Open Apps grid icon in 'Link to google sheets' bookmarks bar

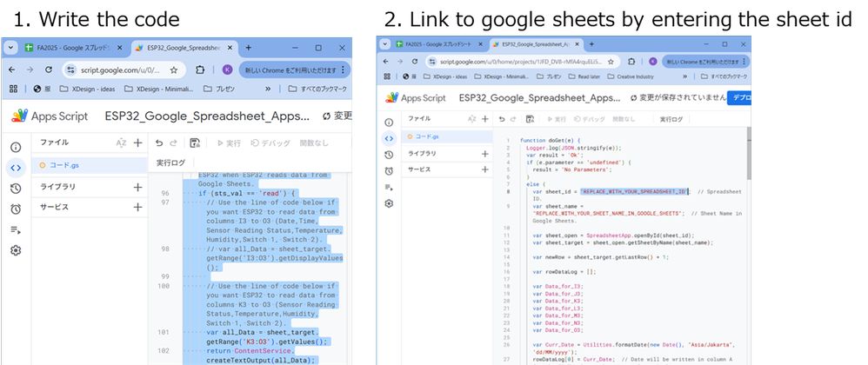(x=387, y=76)
